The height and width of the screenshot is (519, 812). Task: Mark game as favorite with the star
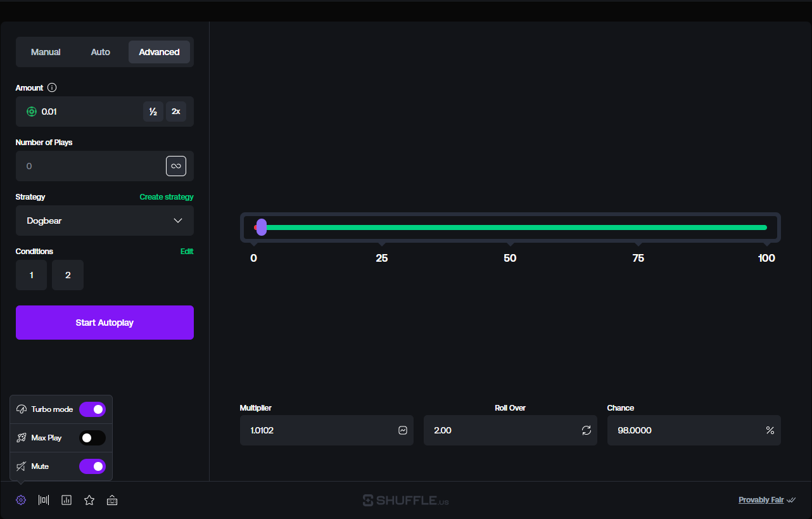(89, 500)
